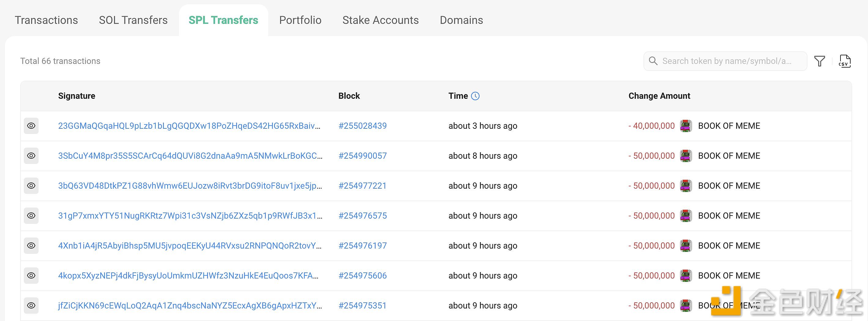Open eye preview for block #254976575 row
This screenshot has height=321, width=868.
tap(31, 216)
